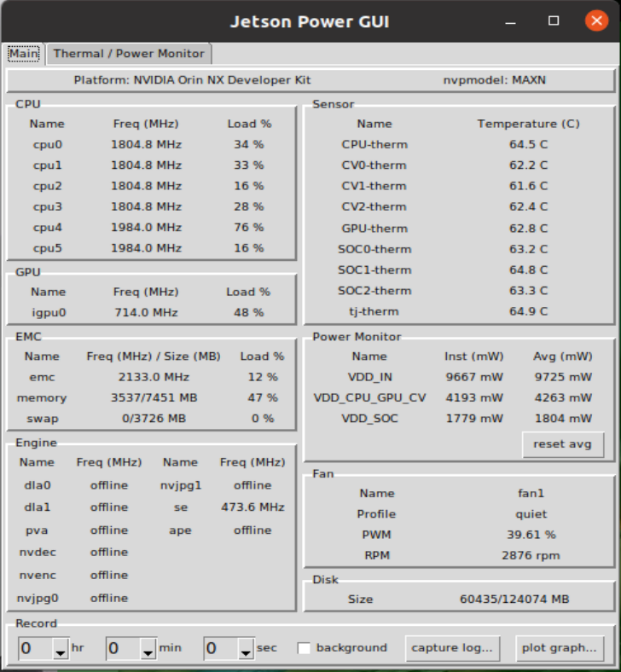Click the SOC1-therm sensor name
Image resolution: width=621 pixels, height=672 pixels.
point(374,270)
